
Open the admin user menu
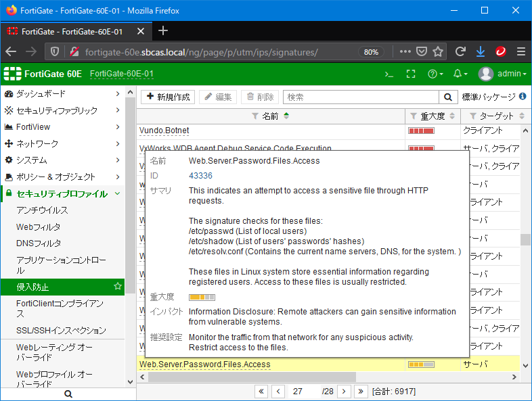coord(502,74)
